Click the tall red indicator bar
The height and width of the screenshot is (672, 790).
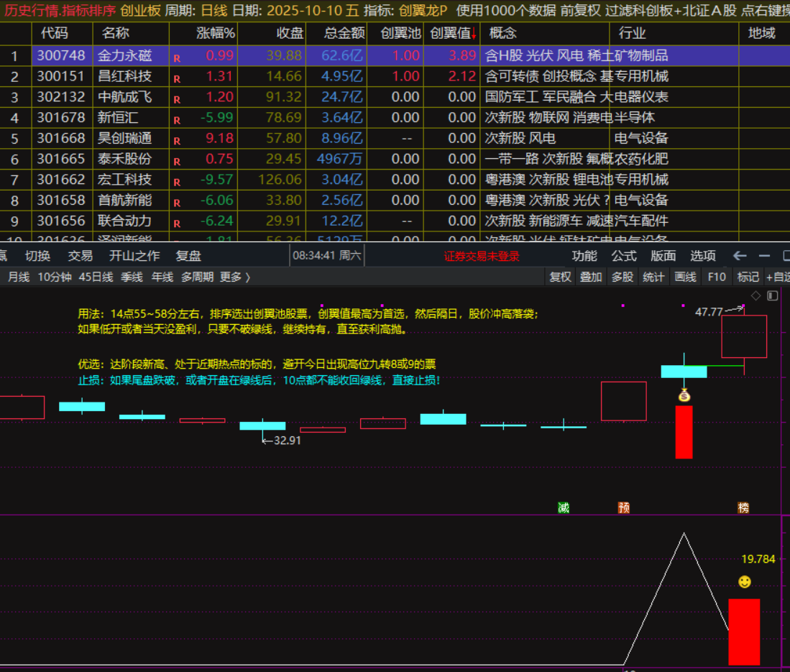744,632
